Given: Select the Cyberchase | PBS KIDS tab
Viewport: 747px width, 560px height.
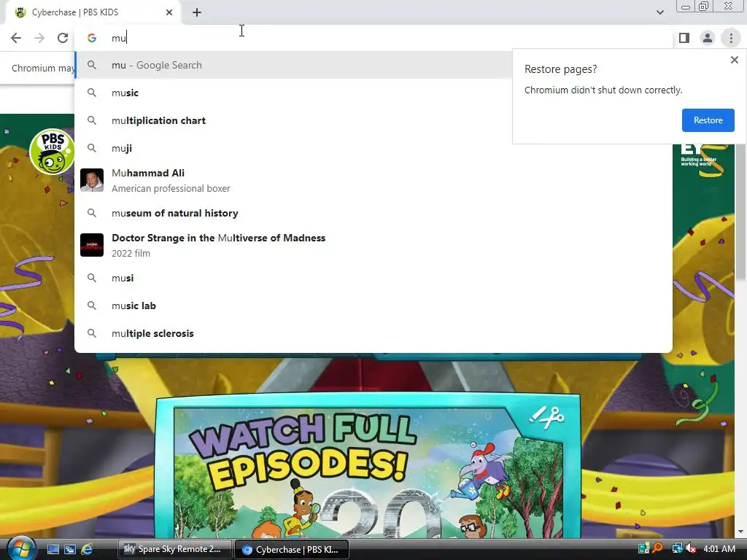Looking at the screenshot, I should (93, 12).
